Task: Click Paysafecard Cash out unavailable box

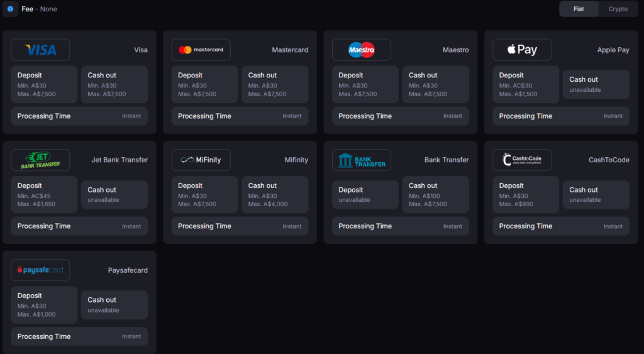Action: [114, 305]
